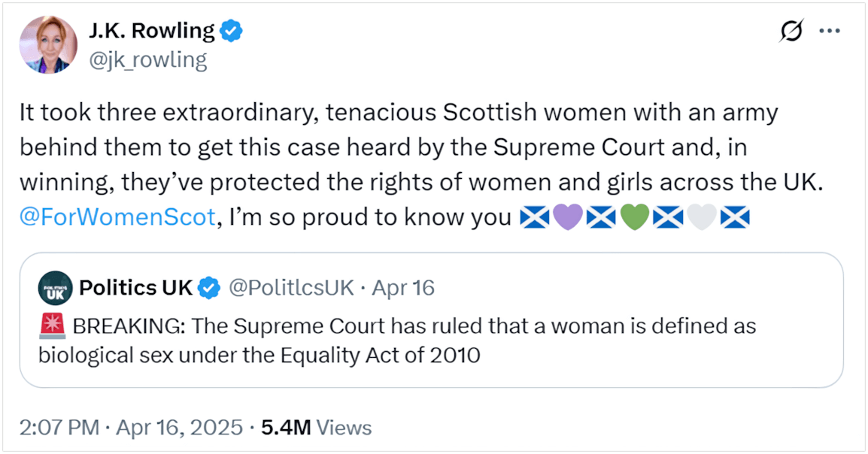This screenshot has height=454, width=868.
Task: Click the white heart emoji
Action: [701, 219]
